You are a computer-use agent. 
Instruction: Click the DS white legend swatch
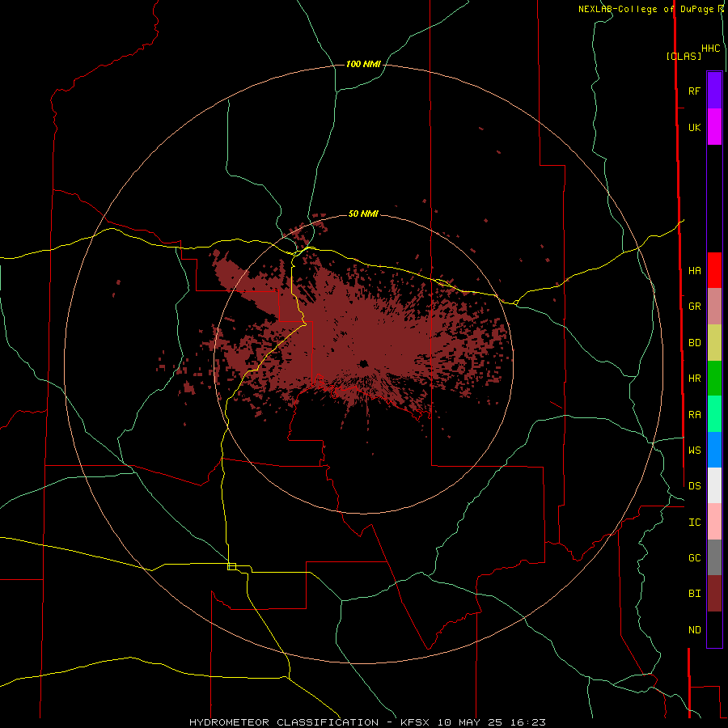tap(714, 485)
